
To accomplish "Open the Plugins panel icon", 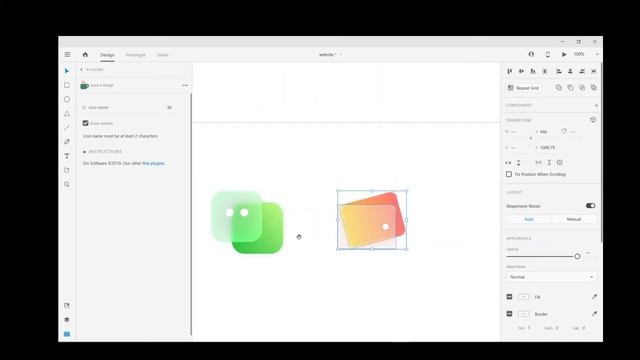I will coord(67,334).
